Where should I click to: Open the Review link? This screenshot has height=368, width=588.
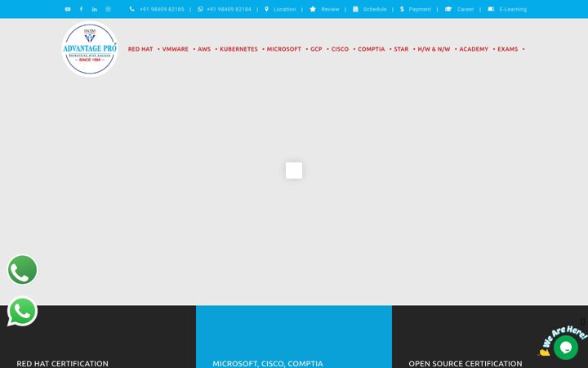click(x=330, y=9)
